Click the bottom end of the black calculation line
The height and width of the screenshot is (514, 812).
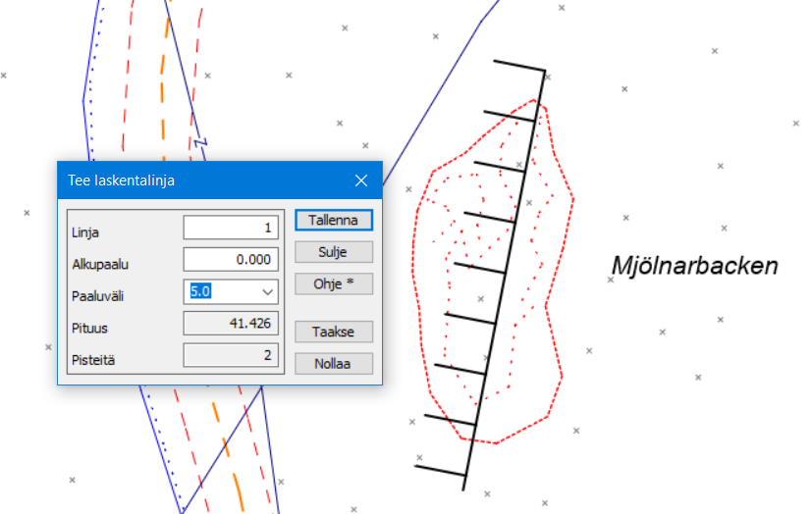(465, 487)
